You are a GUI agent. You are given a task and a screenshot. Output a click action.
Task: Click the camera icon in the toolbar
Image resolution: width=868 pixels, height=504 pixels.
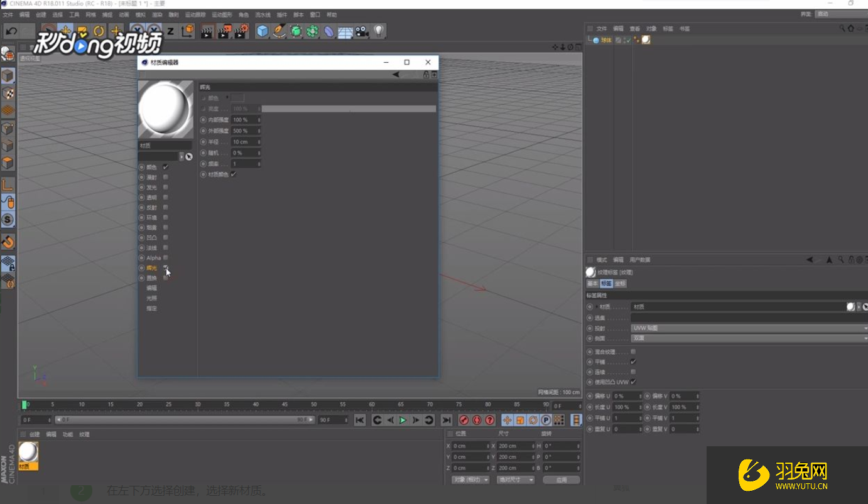pos(362,31)
